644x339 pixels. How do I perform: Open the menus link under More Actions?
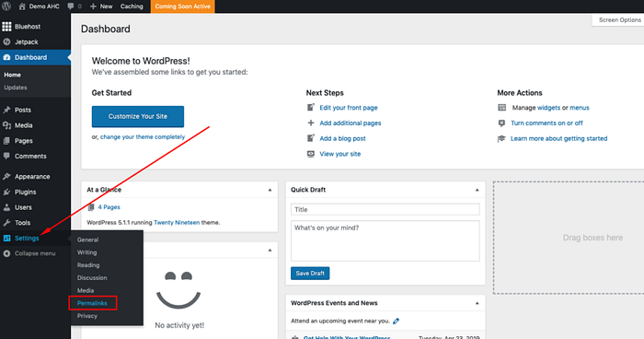point(580,108)
